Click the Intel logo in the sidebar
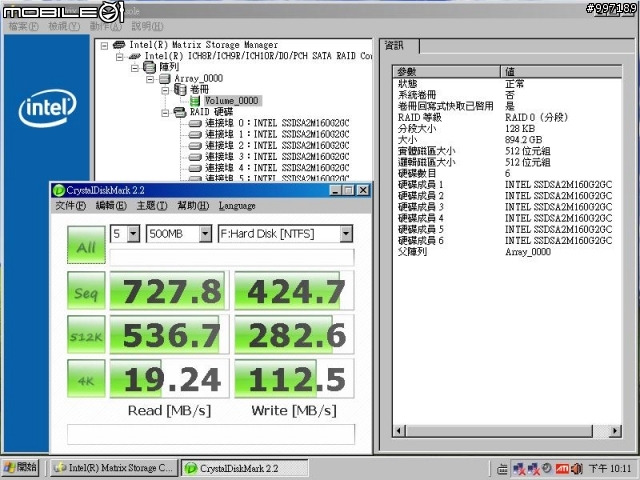The height and width of the screenshot is (480, 640). click(47, 108)
